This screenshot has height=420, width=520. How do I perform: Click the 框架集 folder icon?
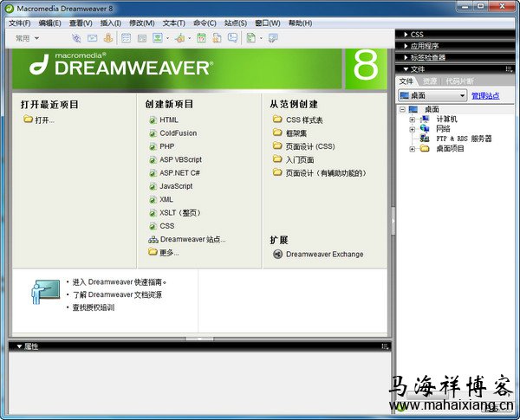point(277,132)
